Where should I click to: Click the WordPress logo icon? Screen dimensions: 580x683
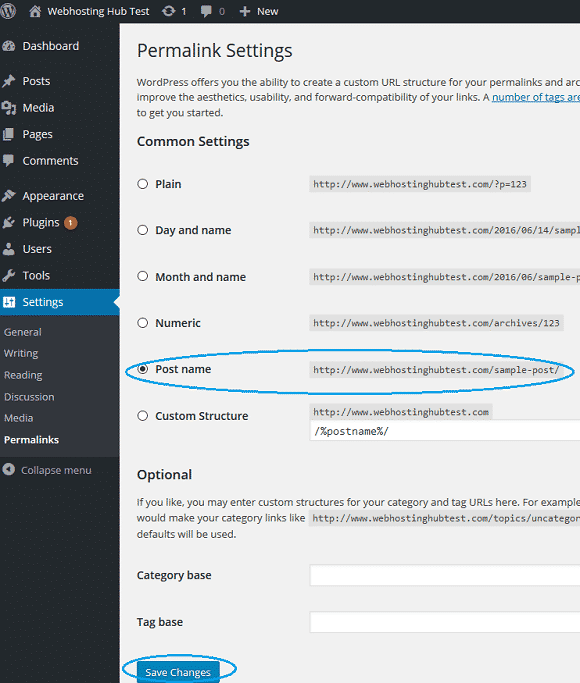click(7, 11)
